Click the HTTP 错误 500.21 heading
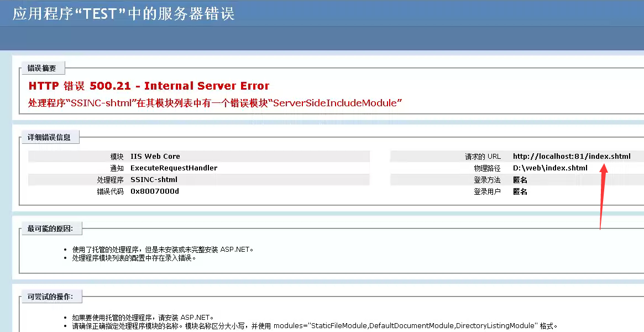Screen dimensions: 644x332 coord(149,86)
